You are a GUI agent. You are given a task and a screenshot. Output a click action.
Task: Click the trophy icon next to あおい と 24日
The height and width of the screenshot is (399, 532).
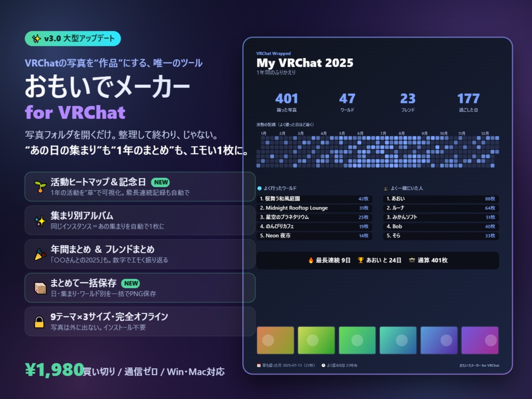coord(361,260)
